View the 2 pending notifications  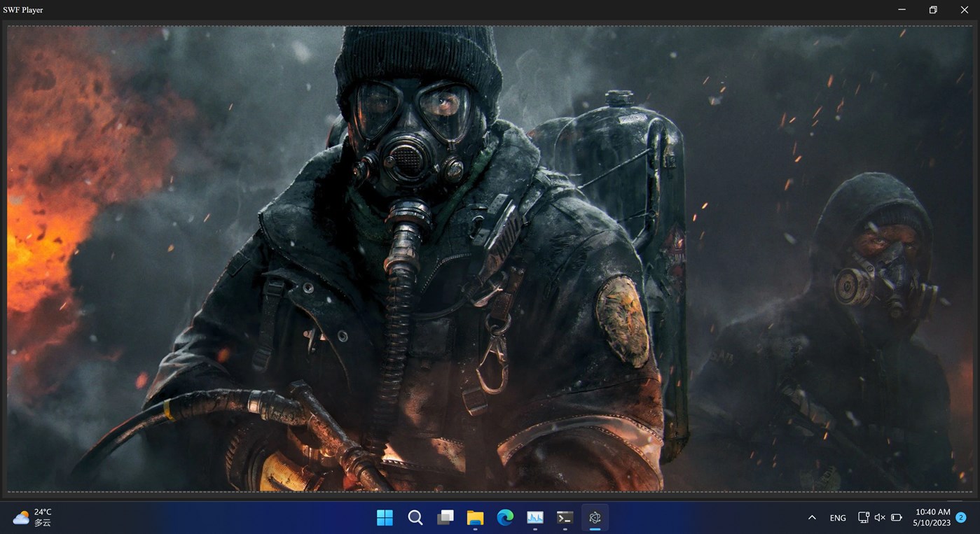click(x=960, y=518)
